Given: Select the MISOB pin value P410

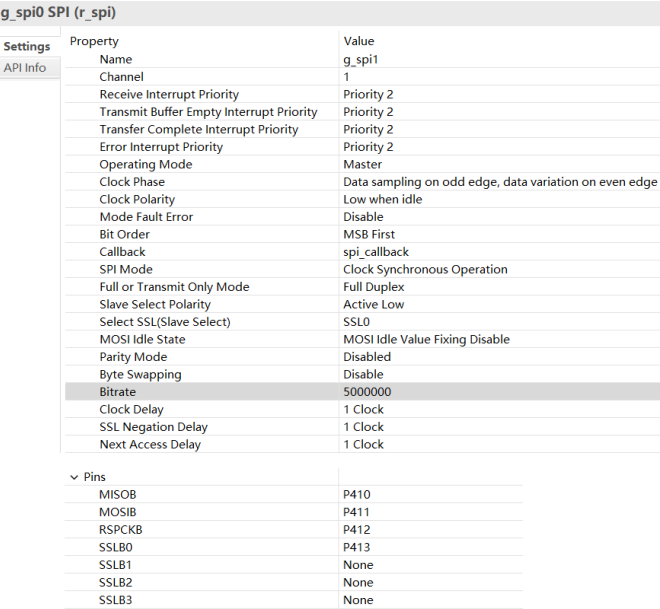Looking at the screenshot, I should click(357, 495).
